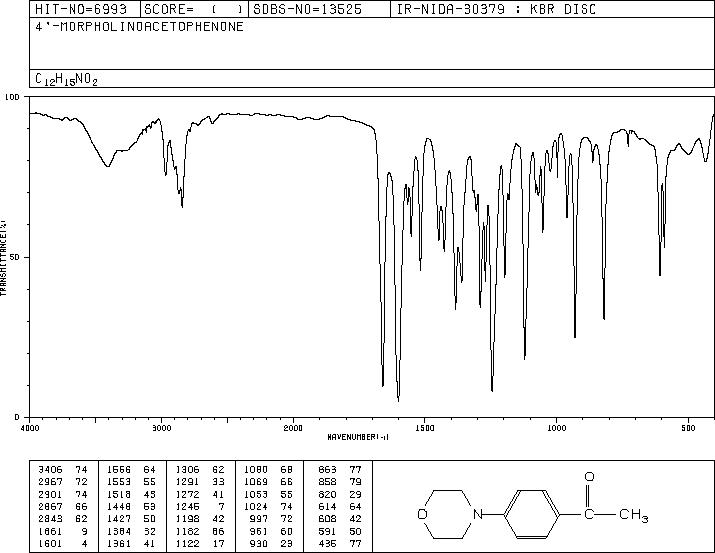Click the WAVENUMBER axis title
715x553 pixels.
coord(358,437)
